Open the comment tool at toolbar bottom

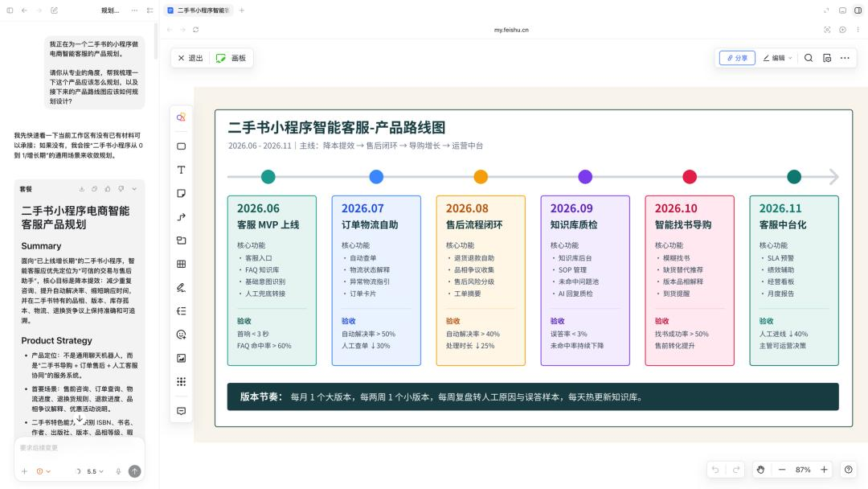(x=181, y=411)
